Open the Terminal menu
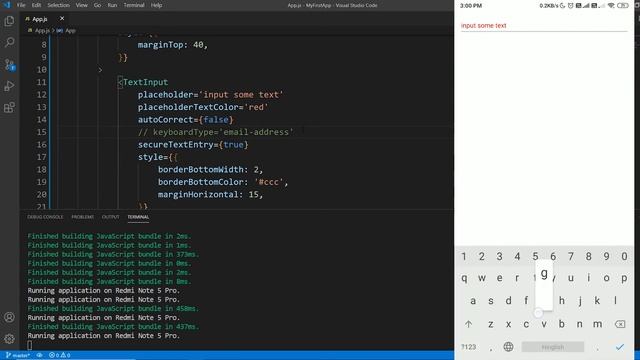Viewport: 640px width, 360px height. click(134, 5)
